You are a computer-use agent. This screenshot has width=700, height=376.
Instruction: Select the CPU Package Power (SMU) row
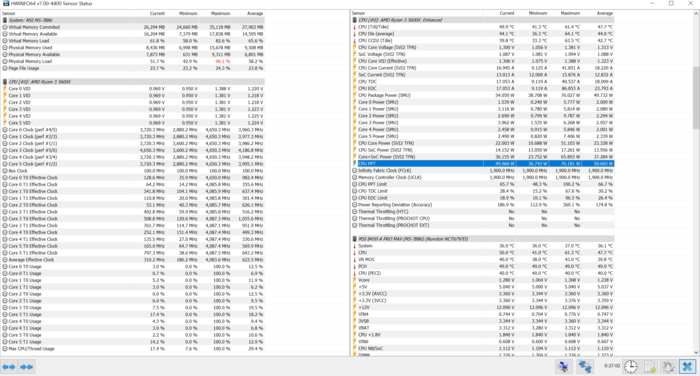[483, 95]
